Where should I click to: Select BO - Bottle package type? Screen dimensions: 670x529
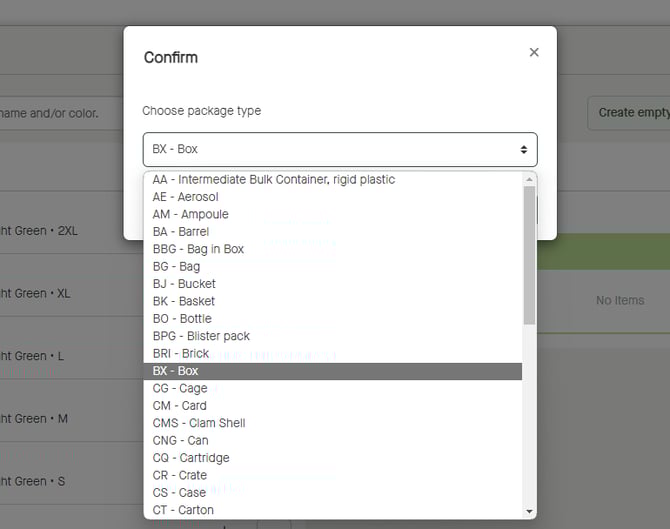[182, 319]
